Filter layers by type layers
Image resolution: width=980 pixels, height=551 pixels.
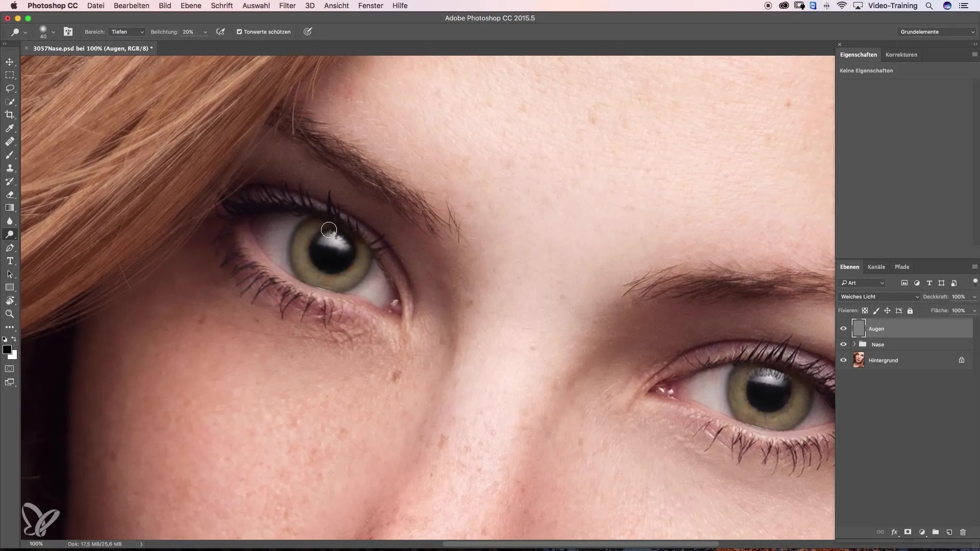tap(929, 283)
